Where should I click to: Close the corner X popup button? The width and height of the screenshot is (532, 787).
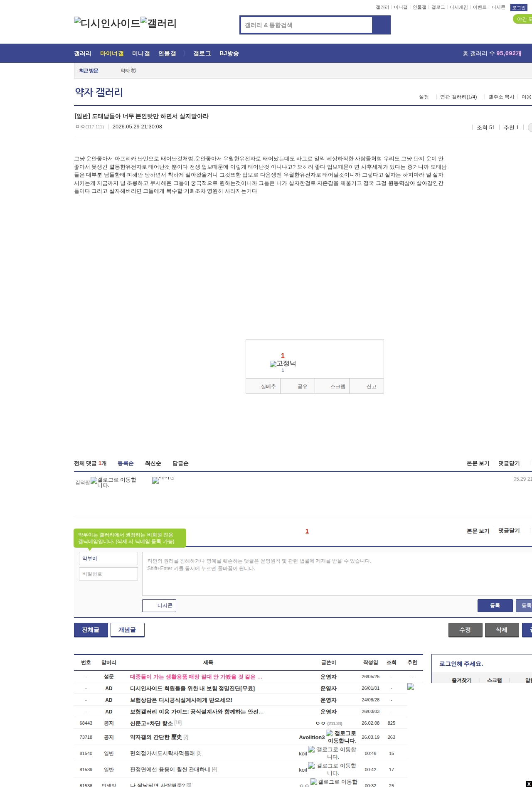pyautogui.click(x=529, y=784)
